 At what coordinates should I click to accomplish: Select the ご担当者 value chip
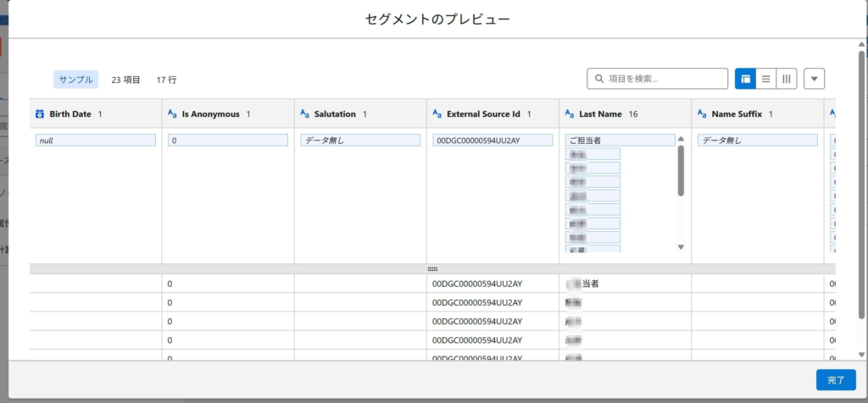click(x=620, y=141)
